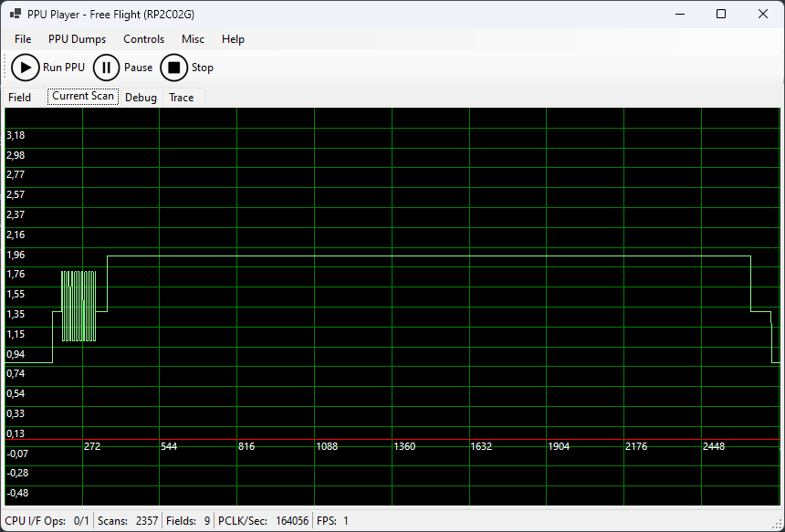This screenshot has height=532, width=785.
Task: Click the -0,48 voltage axis label
Action: click(17, 493)
